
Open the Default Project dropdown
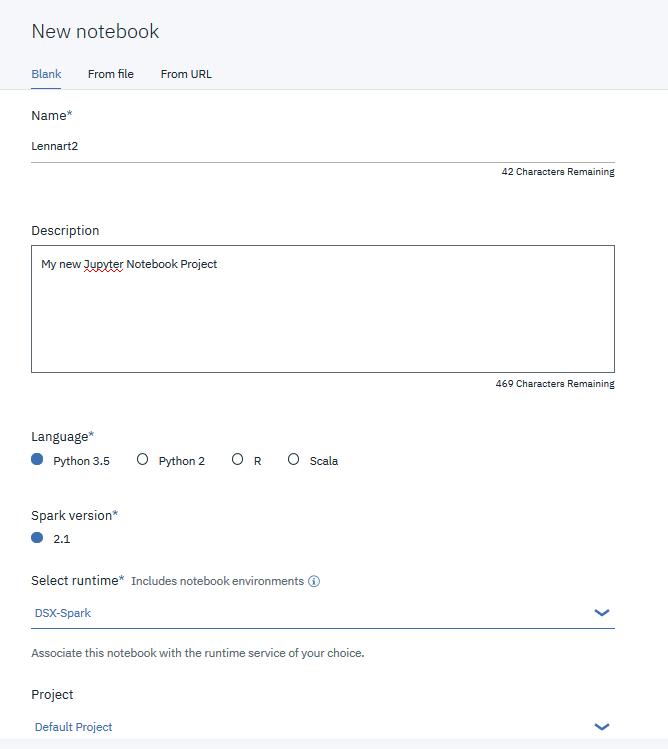point(323,727)
